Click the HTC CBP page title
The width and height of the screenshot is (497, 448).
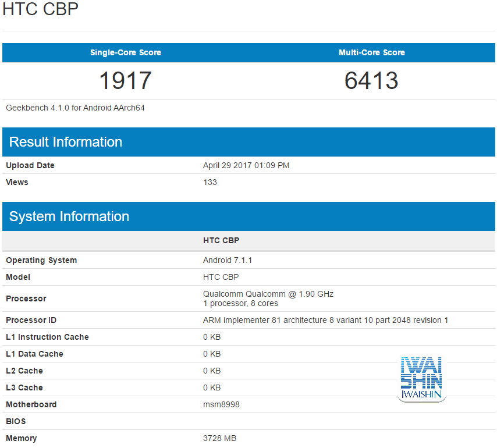pos(40,9)
